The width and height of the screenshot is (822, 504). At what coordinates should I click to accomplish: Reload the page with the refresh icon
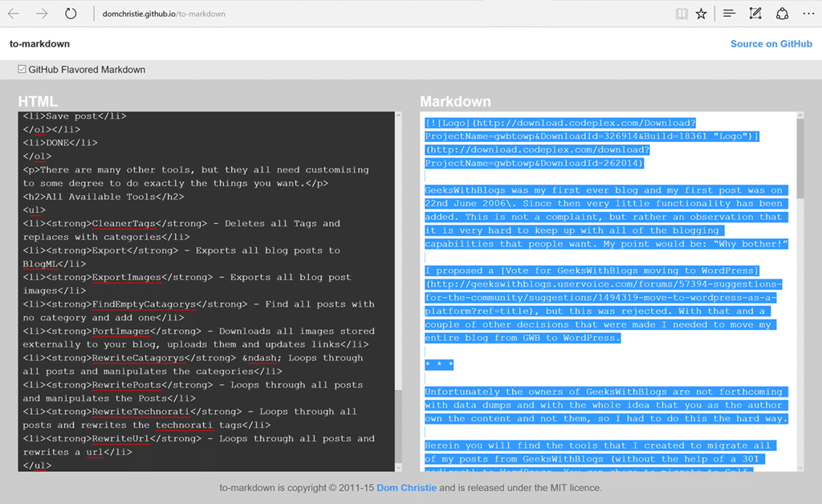[x=71, y=14]
